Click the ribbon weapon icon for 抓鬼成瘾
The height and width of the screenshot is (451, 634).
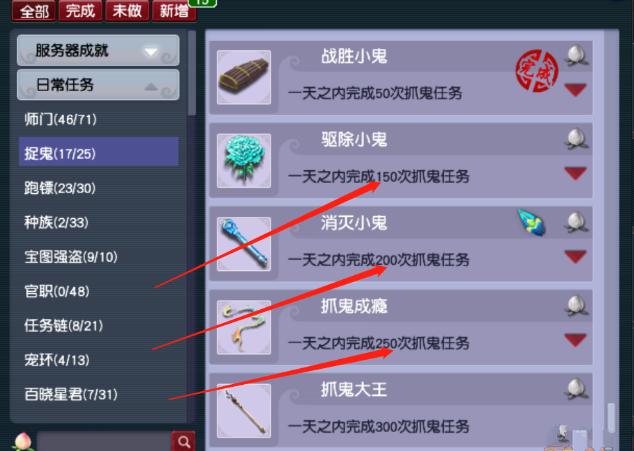(x=244, y=327)
